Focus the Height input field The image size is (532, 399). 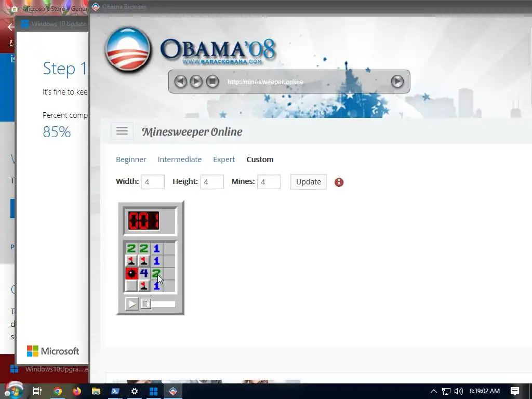coord(212,182)
